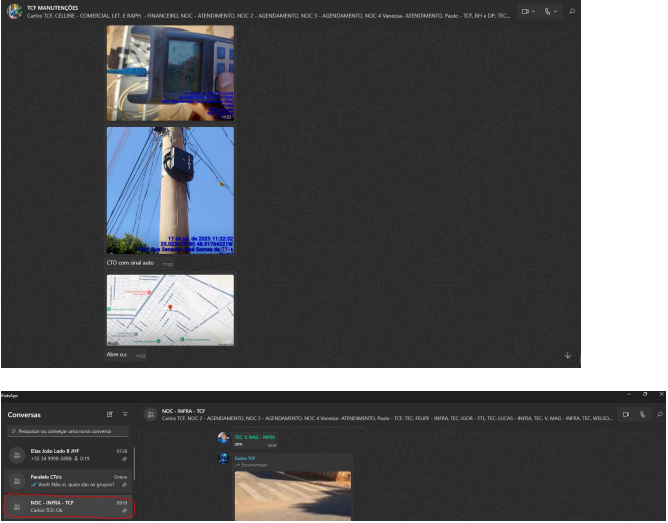Image resolution: width=668 pixels, height=523 pixels.
Task: Open the map location preview
Action: 170,310
